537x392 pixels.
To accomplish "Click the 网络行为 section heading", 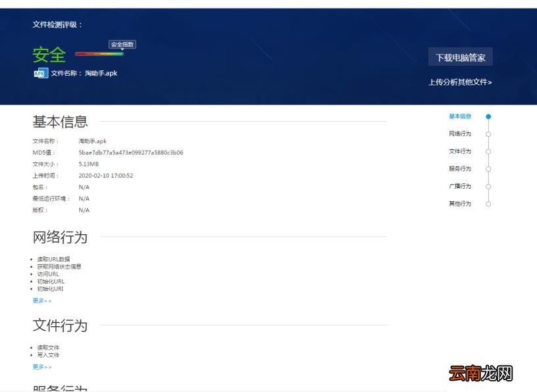I will click(61, 237).
